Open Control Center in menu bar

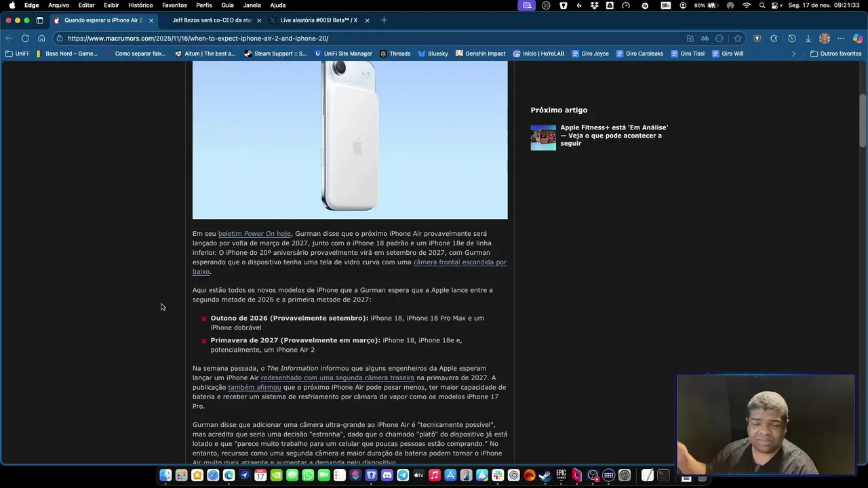click(774, 5)
